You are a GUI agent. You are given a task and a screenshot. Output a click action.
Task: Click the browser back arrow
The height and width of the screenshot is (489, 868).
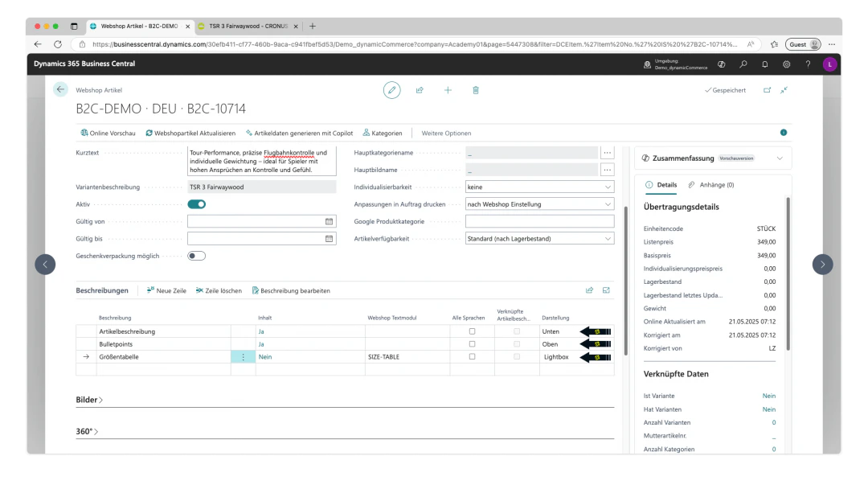[38, 44]
